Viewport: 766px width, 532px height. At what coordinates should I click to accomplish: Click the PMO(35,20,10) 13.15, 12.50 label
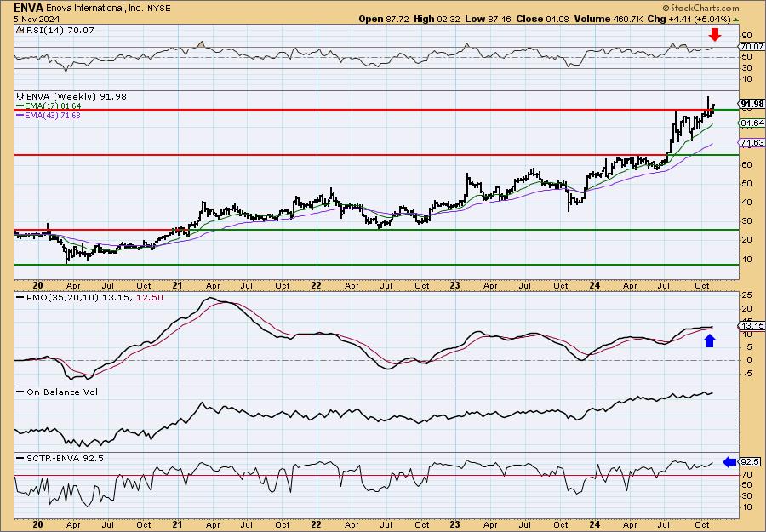[x=94, y=297]
